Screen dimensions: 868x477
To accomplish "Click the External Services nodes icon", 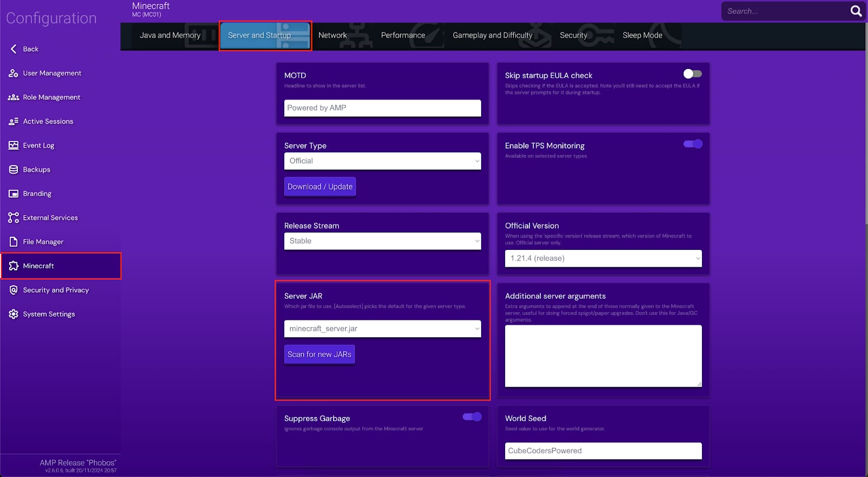I will coord(14,218).
